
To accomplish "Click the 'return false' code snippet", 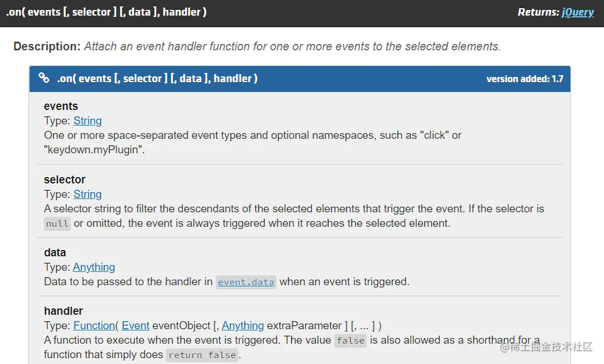I will (x=202, y=355).
